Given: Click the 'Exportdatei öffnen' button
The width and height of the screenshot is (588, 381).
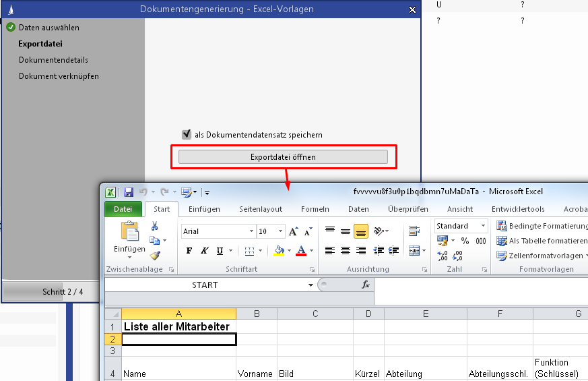Looking at the screenshot, I should tap(283, 157).
